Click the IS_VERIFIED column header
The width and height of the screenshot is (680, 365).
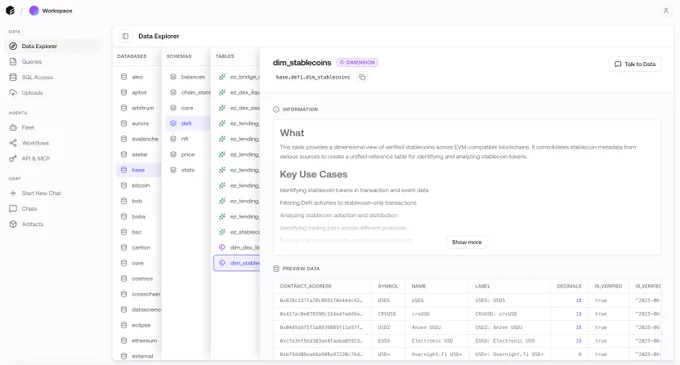(608, 286)
